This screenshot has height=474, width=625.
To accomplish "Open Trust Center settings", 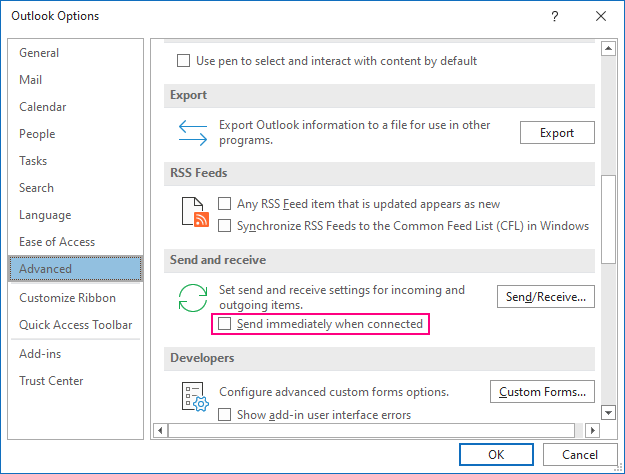I will point(75,381).
